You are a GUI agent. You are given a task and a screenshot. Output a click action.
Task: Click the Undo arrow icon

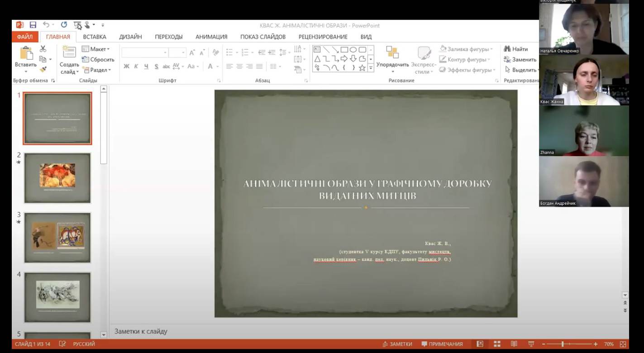click(46, 25)
